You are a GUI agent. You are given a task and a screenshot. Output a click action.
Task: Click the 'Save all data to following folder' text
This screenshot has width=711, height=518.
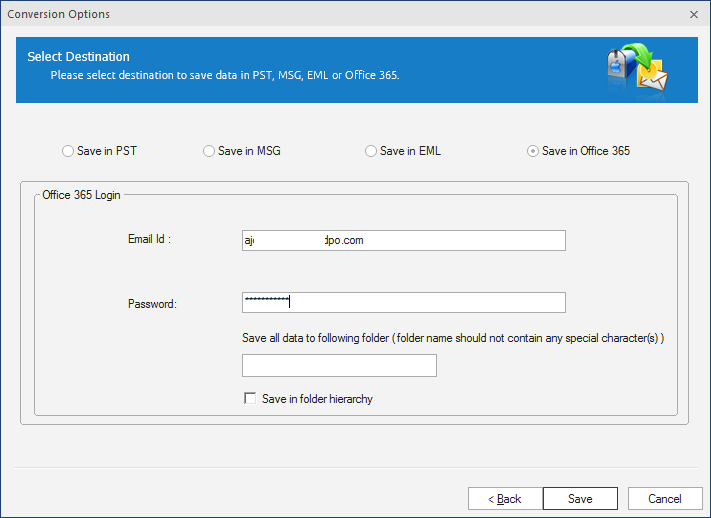tap(453, 338)
